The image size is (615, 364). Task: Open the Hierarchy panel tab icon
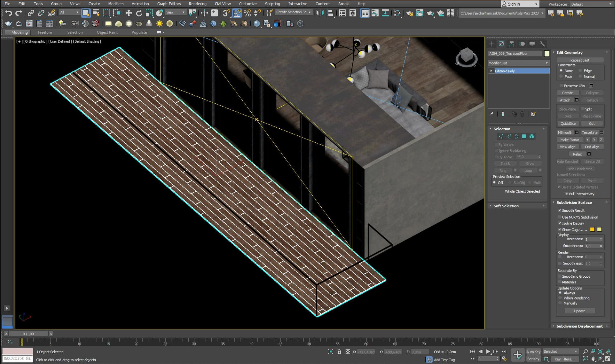pos(511,44)
